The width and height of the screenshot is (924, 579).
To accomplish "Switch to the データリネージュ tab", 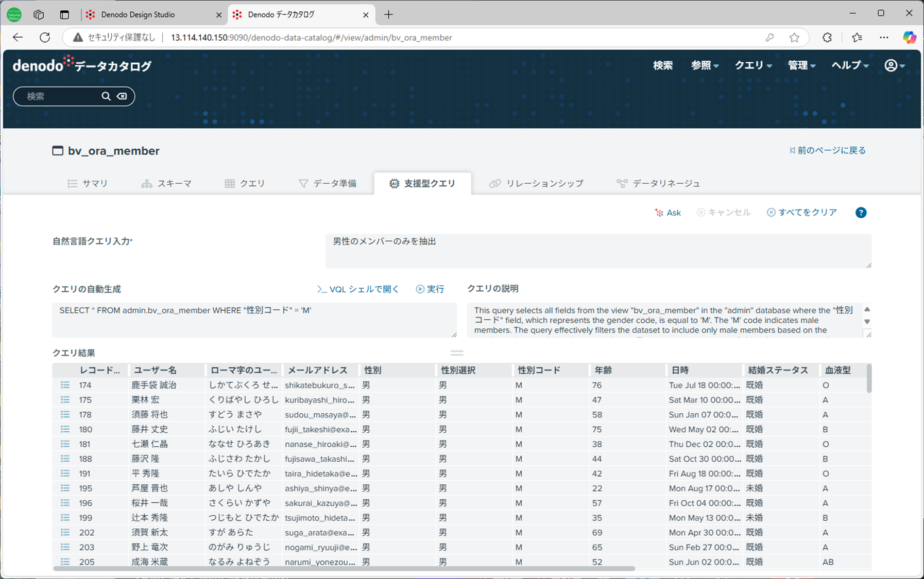I will click(658, 183).
